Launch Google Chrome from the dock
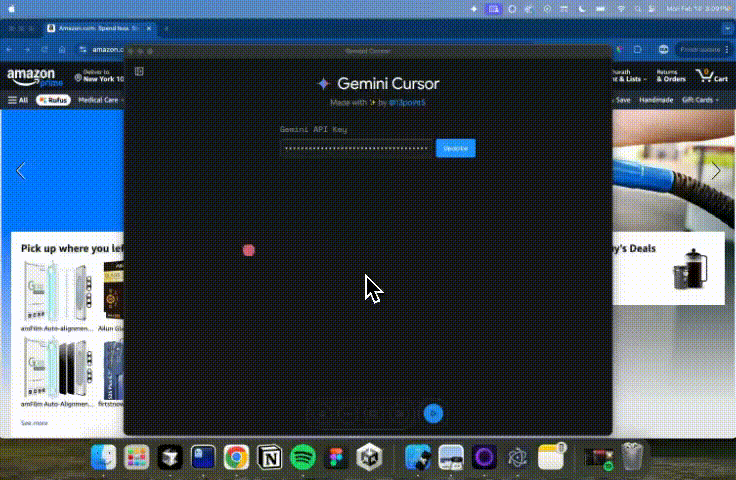 236,457
